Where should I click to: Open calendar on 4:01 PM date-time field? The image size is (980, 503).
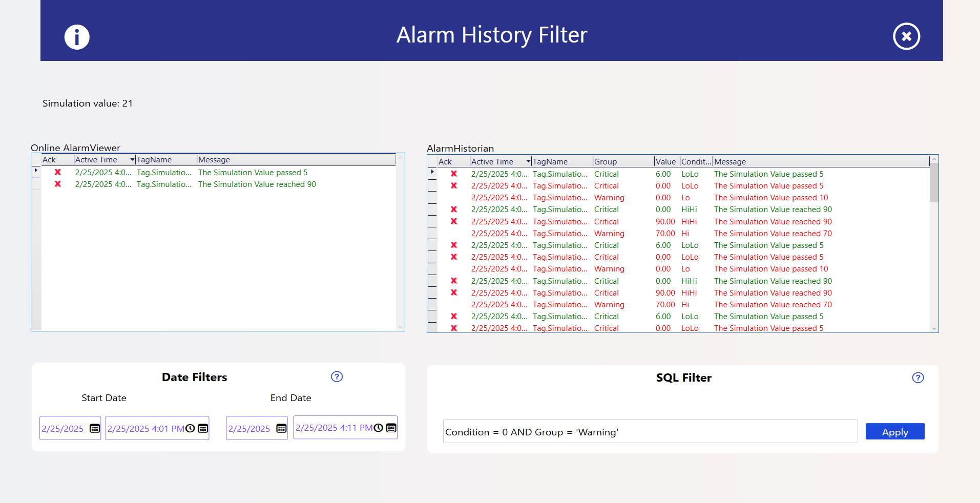(x=203, y=429)
